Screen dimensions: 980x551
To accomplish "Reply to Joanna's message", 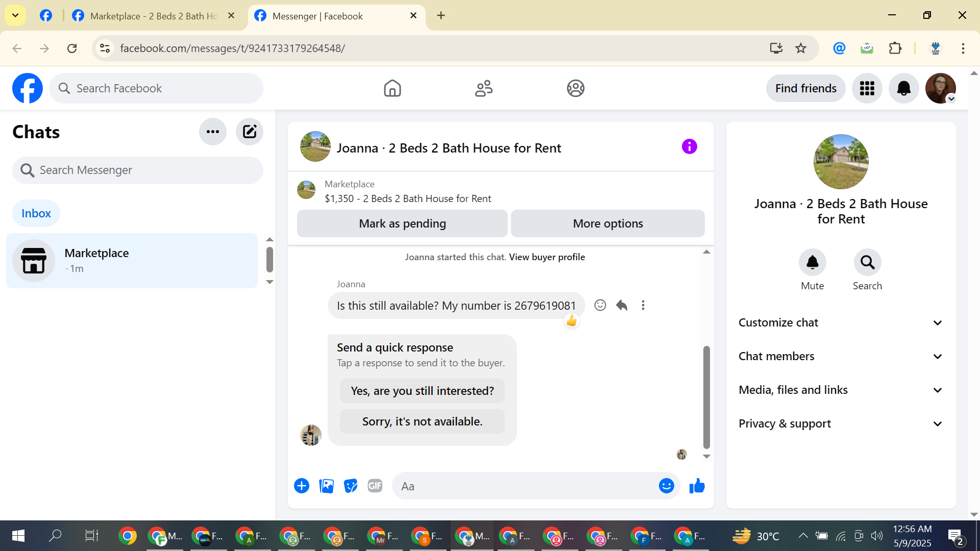I will pos(622,305).
